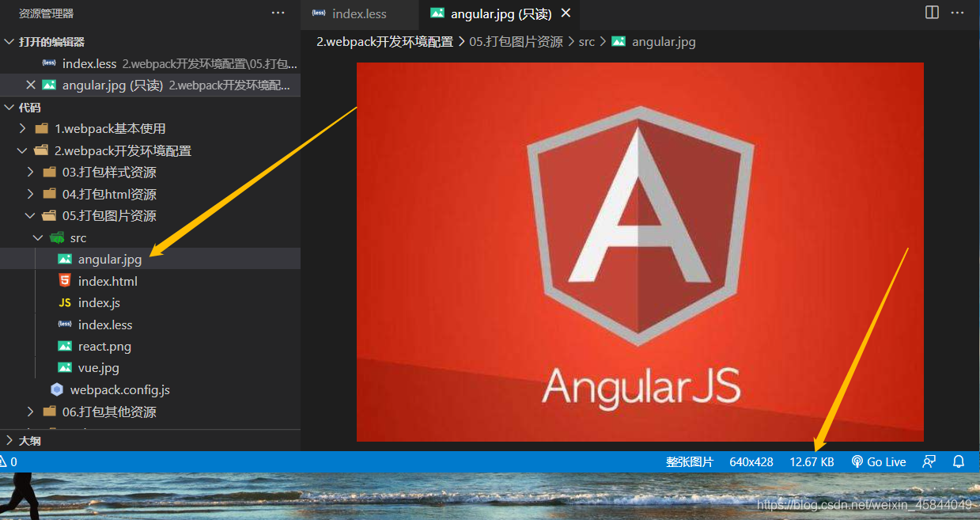Viewport: 980px width, 520px height.
Task: Collapse the 打开的编辑器 section
Action: [9, 42]
